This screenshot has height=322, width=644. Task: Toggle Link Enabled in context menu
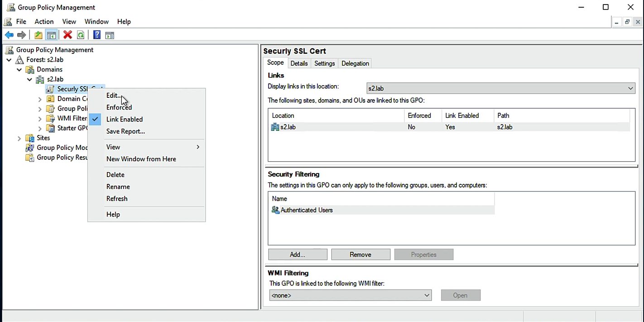(x=125, y=120)
